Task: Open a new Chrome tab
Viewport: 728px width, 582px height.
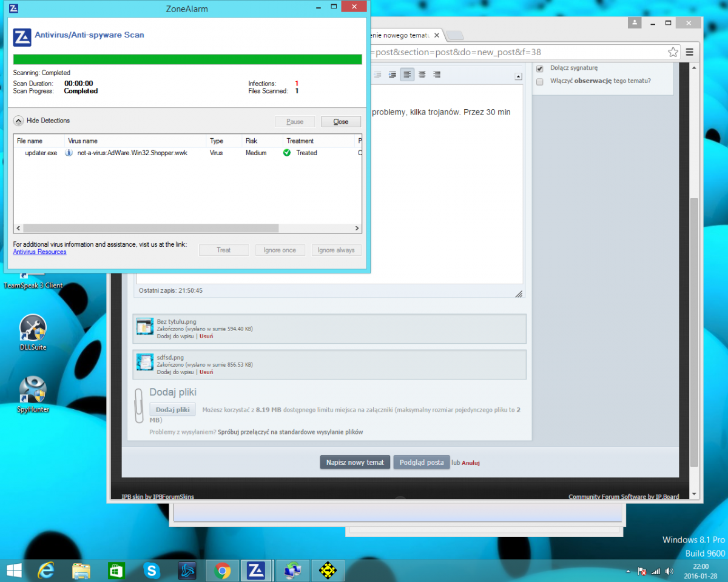Action: [455, 35]
